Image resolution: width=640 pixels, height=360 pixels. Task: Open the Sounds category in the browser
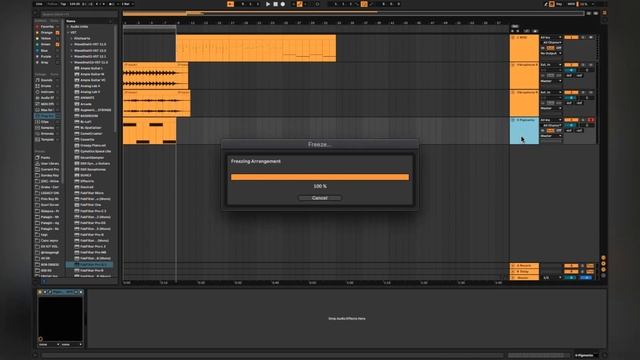(x=46, y=80)
